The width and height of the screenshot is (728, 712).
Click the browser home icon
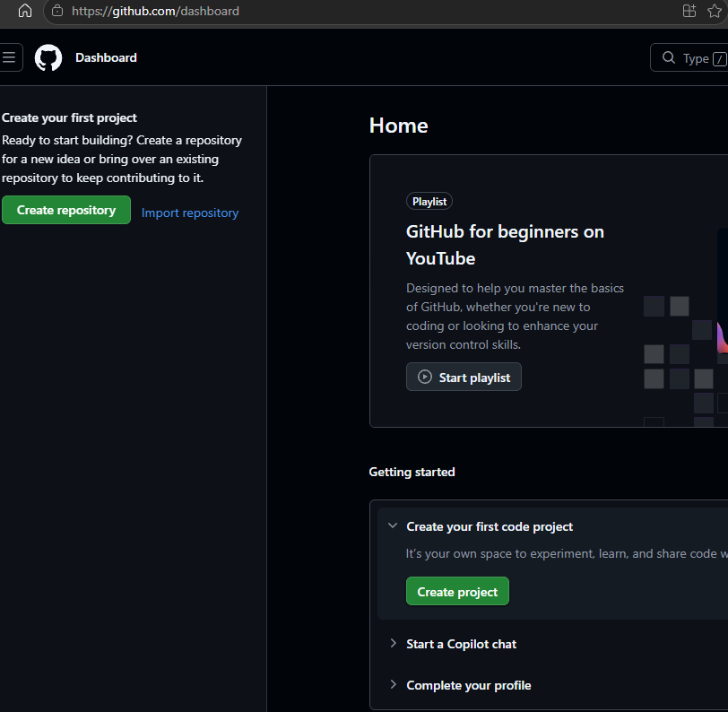pos(25,11)
